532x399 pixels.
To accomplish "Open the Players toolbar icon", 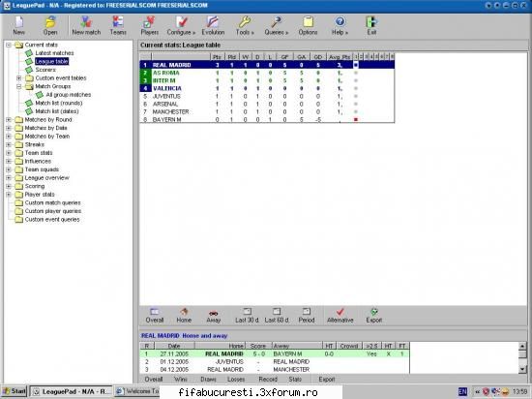I will (150, 26).
